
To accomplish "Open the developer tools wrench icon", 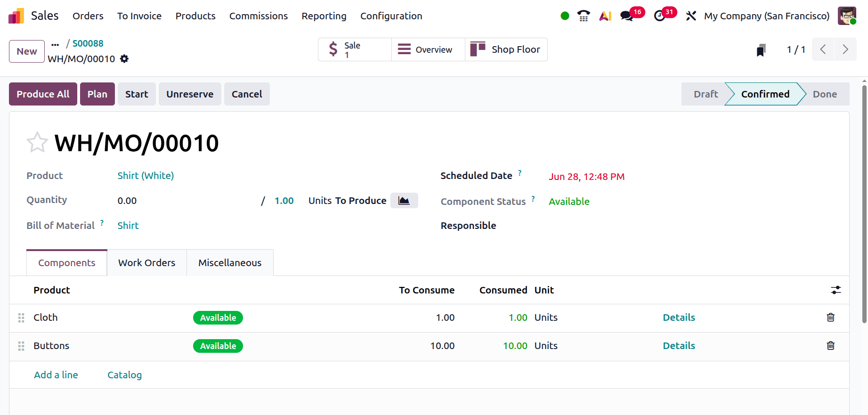I will point(691,16).
